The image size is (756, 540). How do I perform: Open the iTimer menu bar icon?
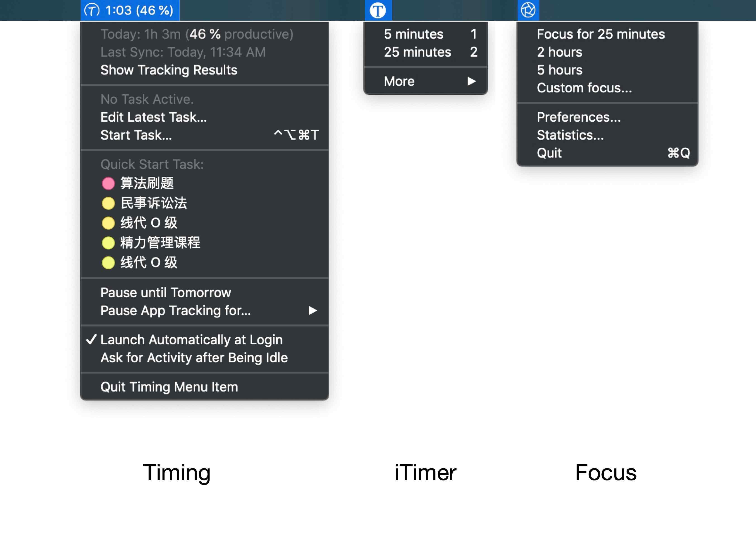(378, 10)
